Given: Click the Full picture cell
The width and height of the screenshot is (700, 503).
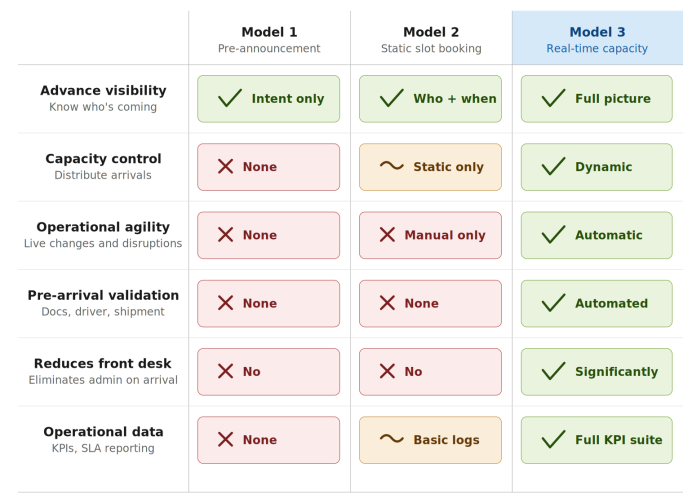Looking at the screenshot, I should (x=597, y=99).
